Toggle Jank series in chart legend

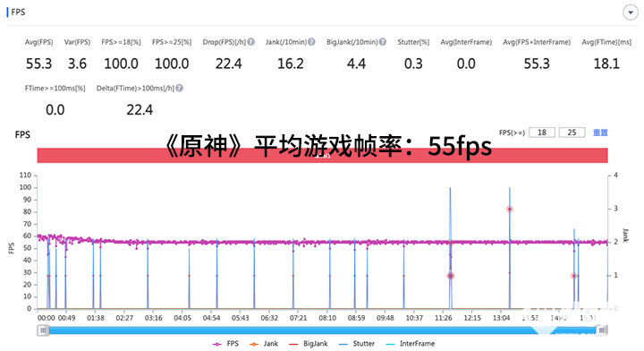[264, 344]
